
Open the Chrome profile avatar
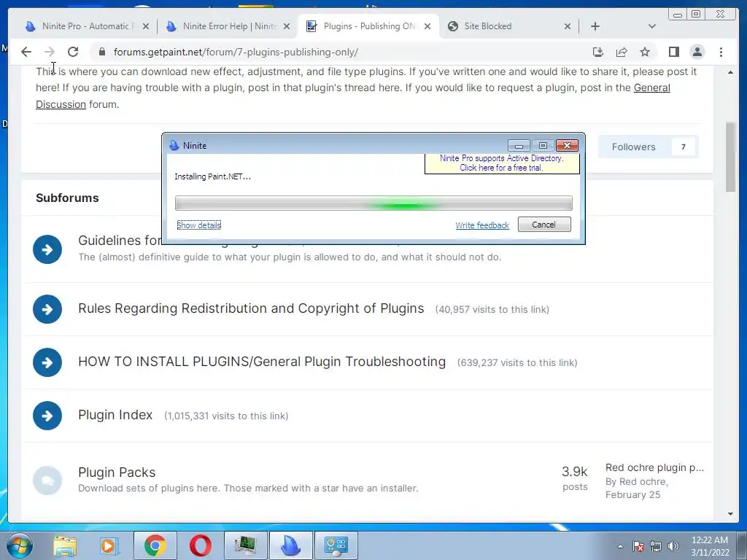coord(697,52)
